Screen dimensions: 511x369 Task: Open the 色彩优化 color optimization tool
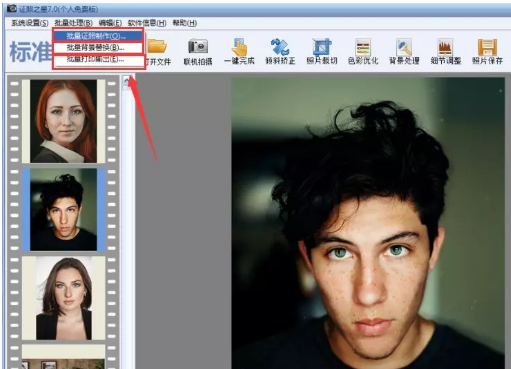coord(363,47)
